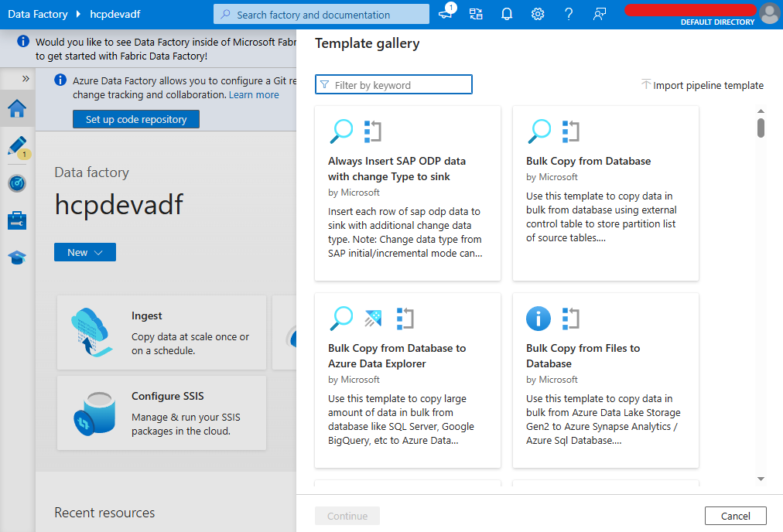Open the Learning center graduation cap icon
This screenshot has width=783, height=532.
click(17, 257)
